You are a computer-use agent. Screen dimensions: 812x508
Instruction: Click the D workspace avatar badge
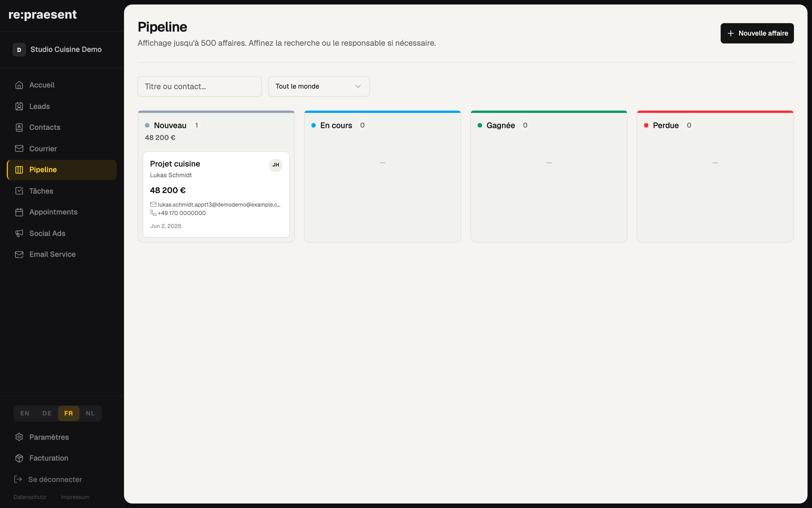(x=19, y=50)
